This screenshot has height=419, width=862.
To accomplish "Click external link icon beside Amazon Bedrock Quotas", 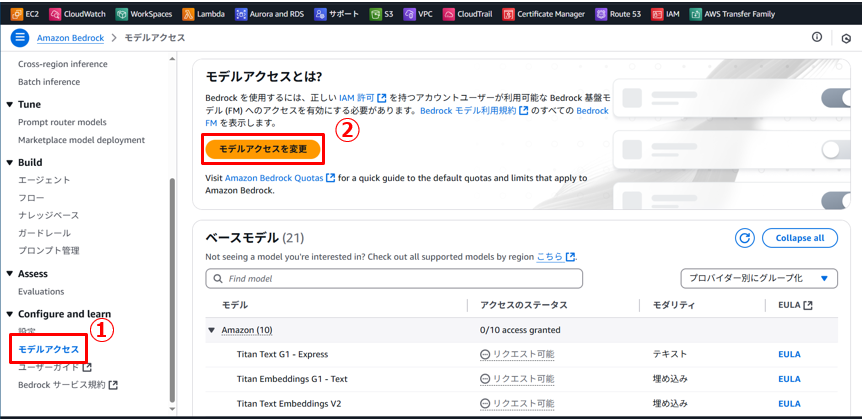I will [x=330, y=178].
